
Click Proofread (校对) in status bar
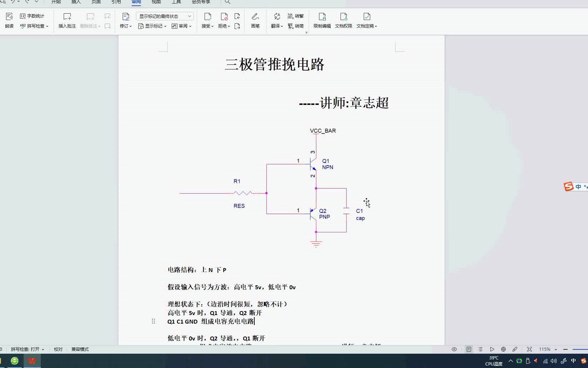click(58, 349)
